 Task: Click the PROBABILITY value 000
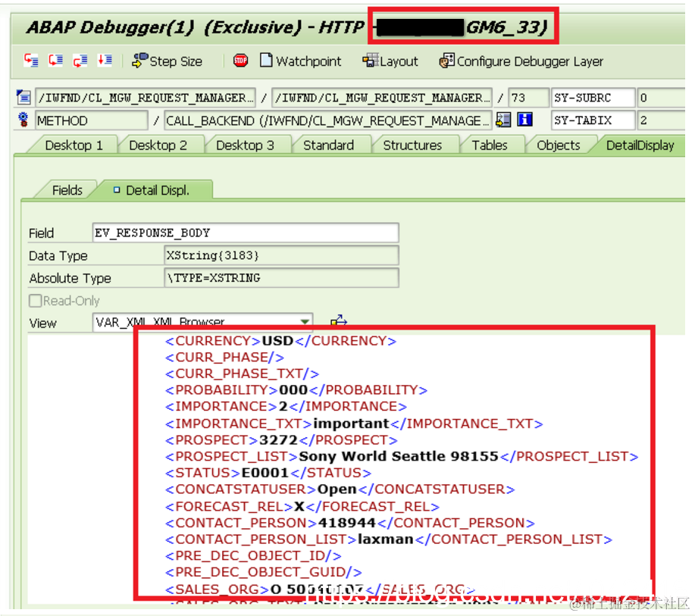click(x=293, y=390)
